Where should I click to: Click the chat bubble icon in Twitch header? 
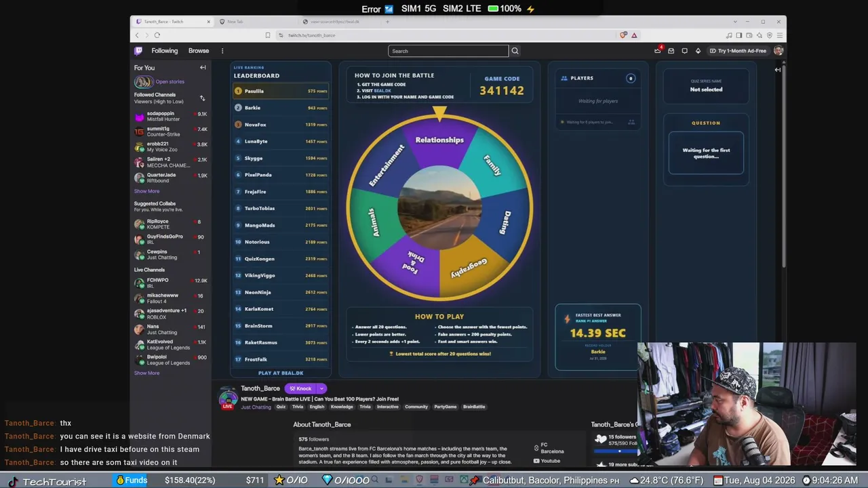684,51
